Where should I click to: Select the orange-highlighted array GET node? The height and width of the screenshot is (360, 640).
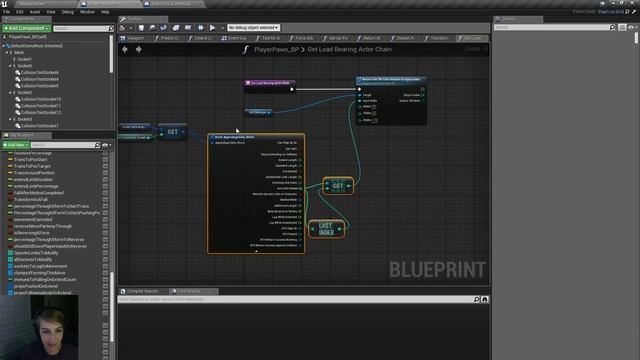[338, 186]
